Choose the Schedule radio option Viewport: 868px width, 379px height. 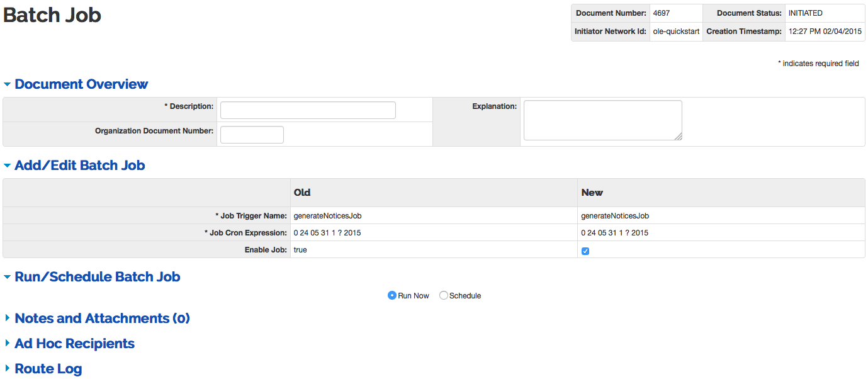(x=444, y=296)
